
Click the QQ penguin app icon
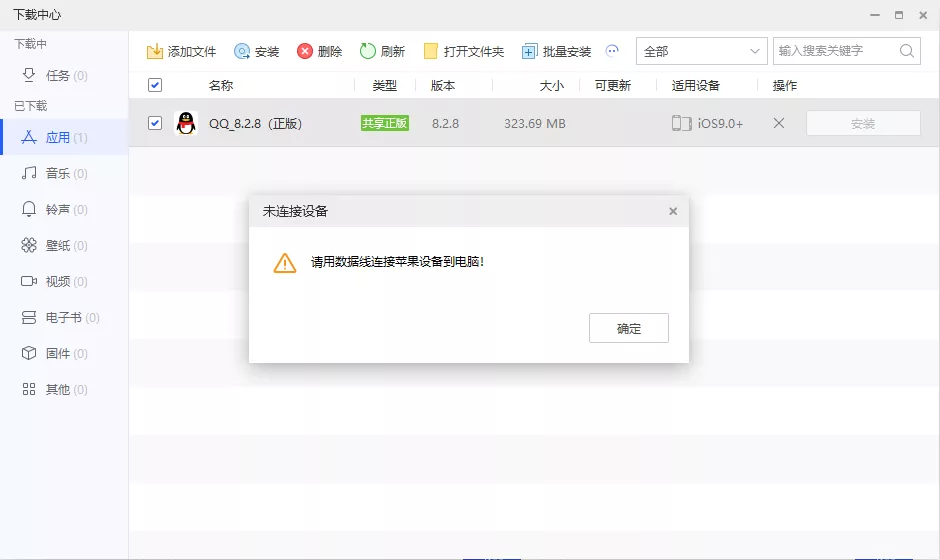point(186,123)
